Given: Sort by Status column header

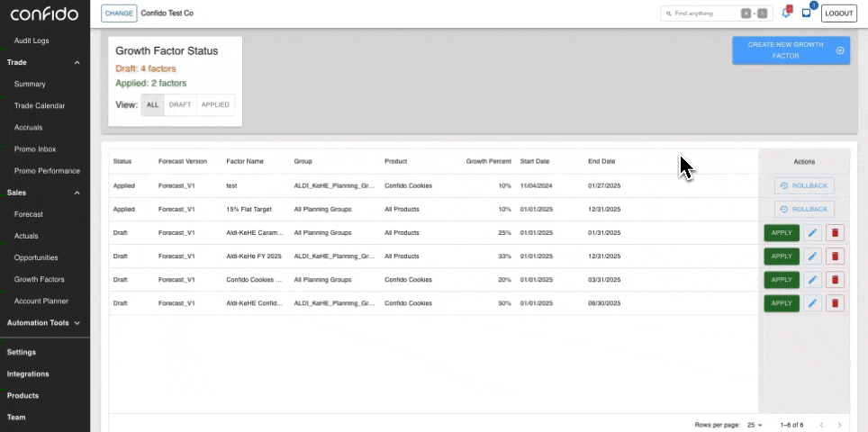Looking at the screenshot, I should (122, 161).
